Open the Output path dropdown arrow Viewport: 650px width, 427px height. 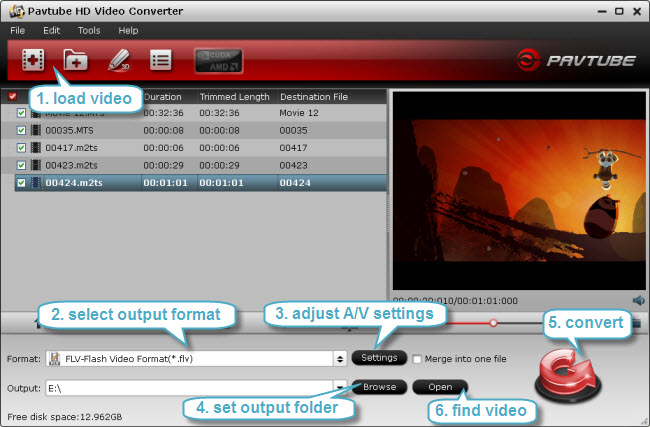tap(340, 388)
